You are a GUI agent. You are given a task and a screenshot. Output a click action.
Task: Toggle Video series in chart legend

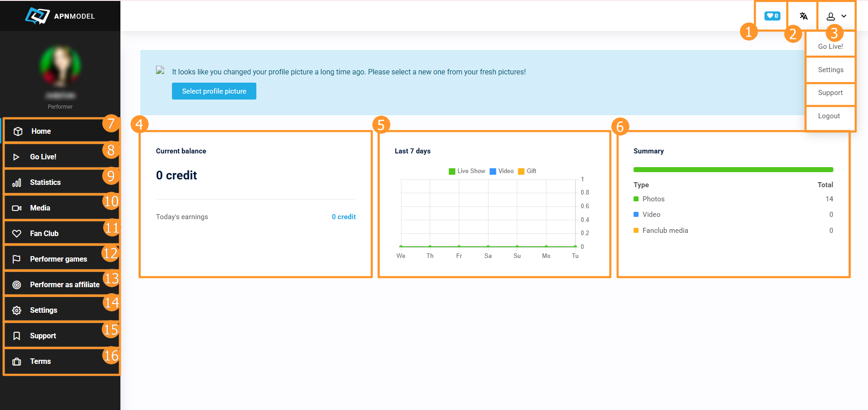[501, 171]
